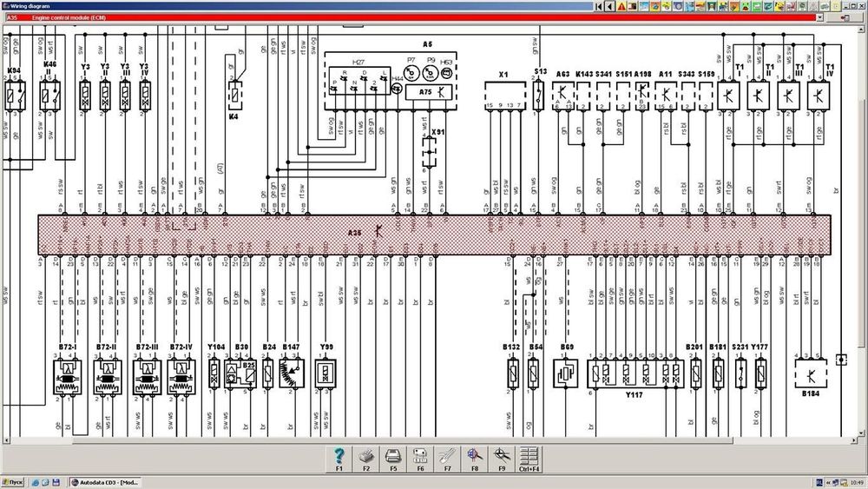This screenshot has width=868, height=489.
Task: Click the A5 instrument panel label
Action: [427, 44]
